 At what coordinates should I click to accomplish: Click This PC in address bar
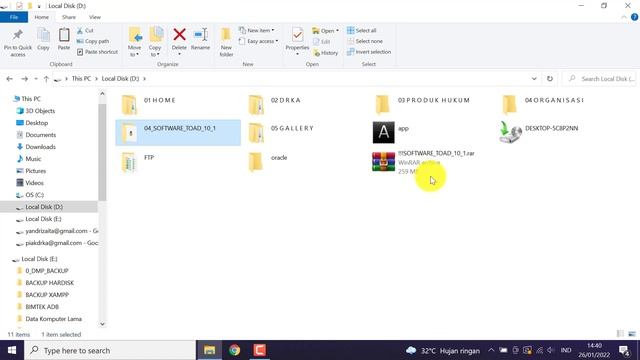81,78
